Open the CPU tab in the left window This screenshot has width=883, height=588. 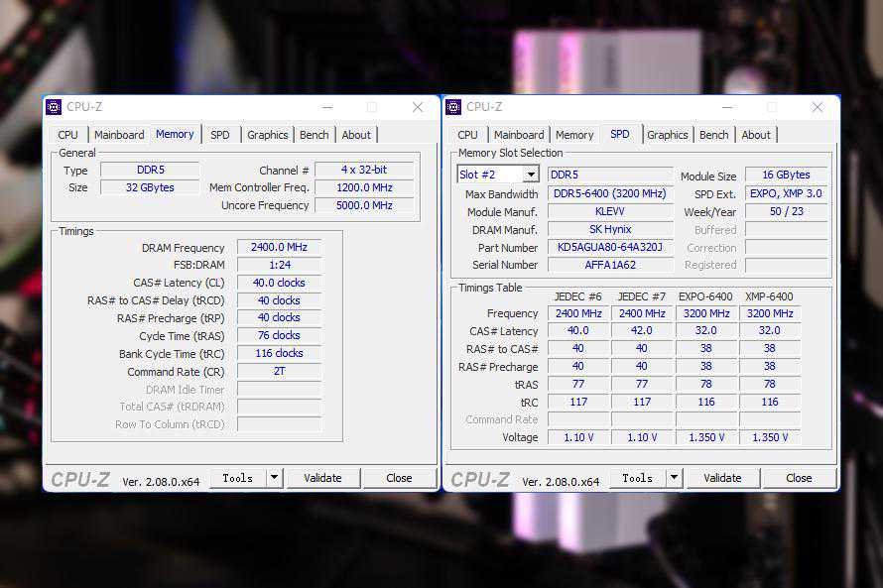tap(67, 135)
